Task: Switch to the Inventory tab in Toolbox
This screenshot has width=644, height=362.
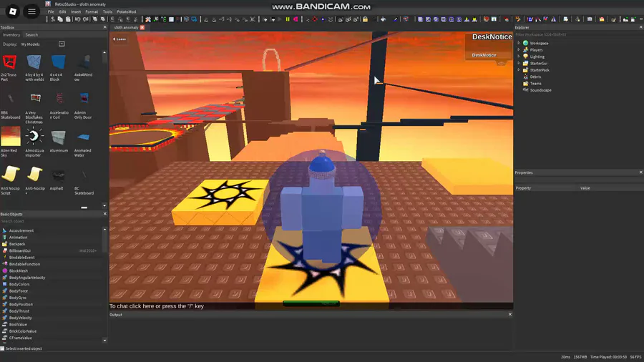Action: point(11,35)
